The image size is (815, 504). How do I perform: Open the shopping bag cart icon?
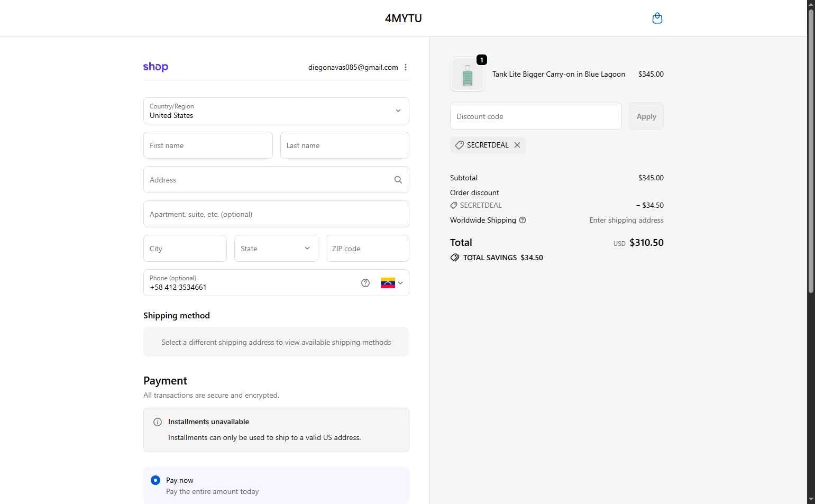coord(657,19)
